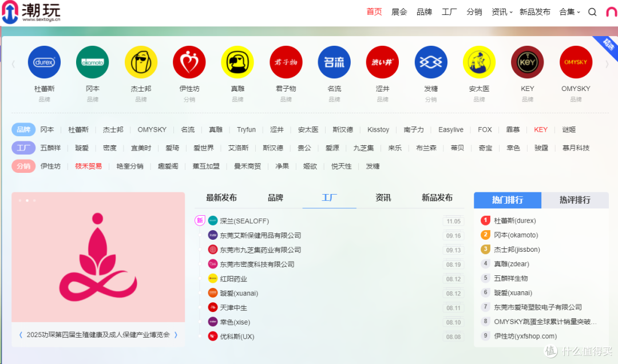Open the Okamoto brand logo circle
The height and width of the screenshot is (364, 618).
point(93,62)
